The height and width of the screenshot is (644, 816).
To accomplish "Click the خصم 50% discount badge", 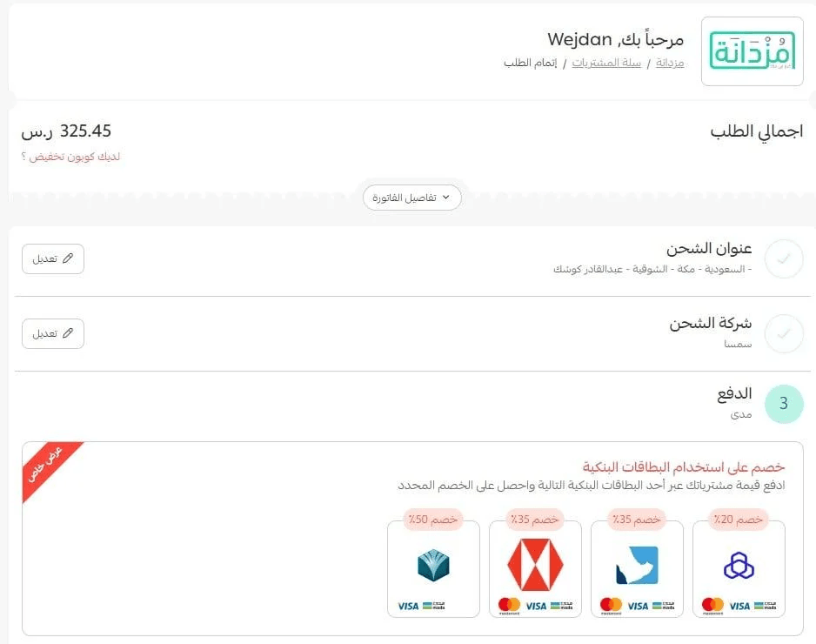I will (433, 520).
